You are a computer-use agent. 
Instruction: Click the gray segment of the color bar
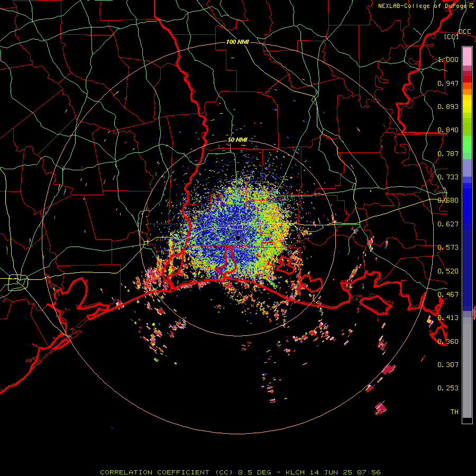coord(467,368)
